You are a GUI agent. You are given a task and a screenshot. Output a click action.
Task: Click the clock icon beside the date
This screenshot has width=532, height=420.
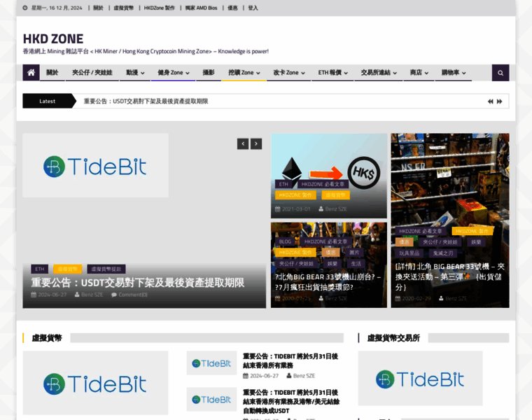[25, 8]
